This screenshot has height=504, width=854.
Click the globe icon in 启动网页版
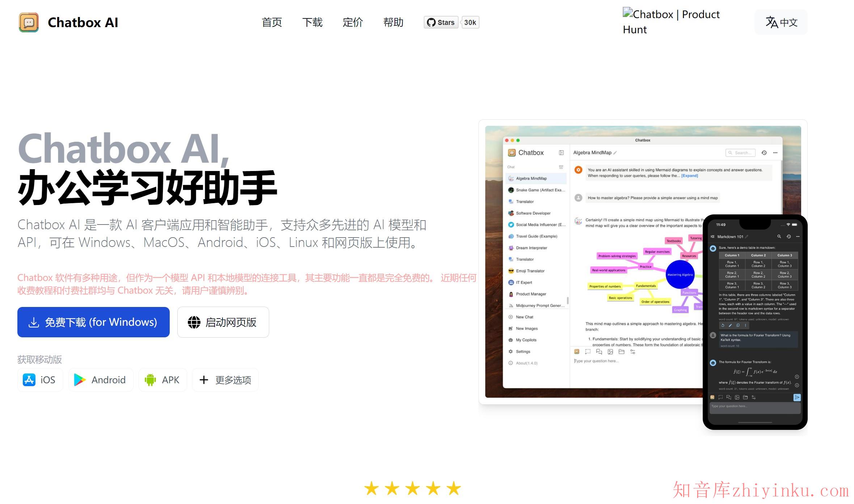tap(194, 322)
